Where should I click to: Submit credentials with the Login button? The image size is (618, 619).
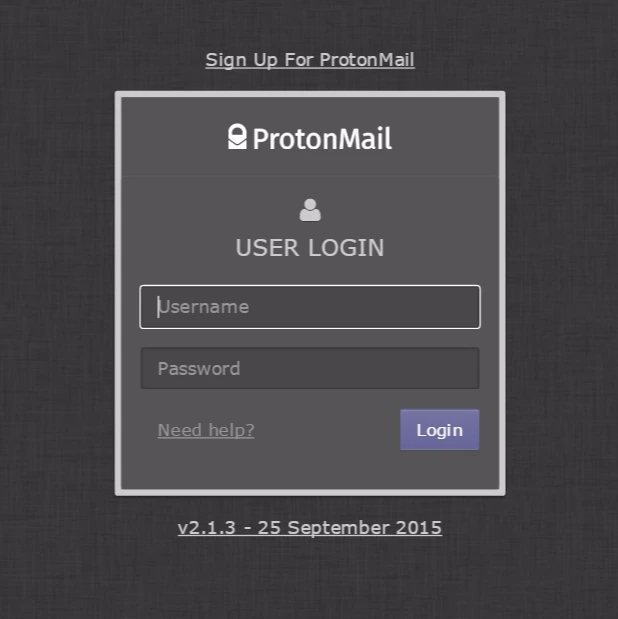[x=440, y=430]
